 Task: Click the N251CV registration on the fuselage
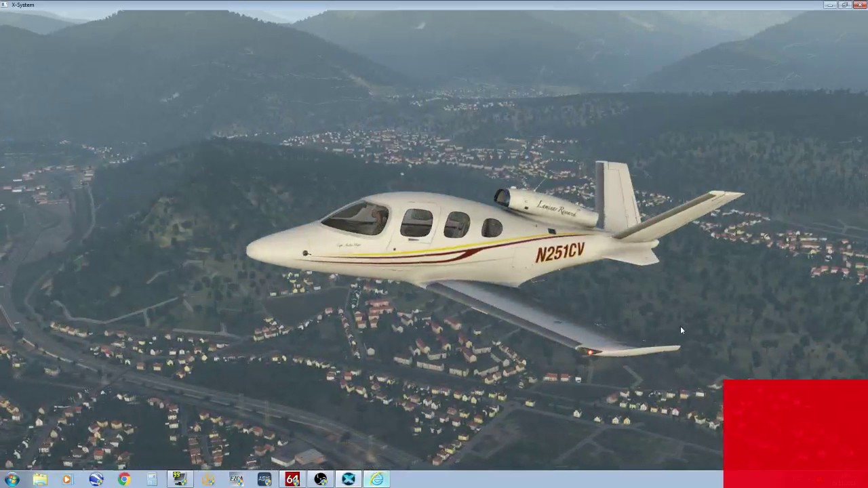(x=560, y=252)
